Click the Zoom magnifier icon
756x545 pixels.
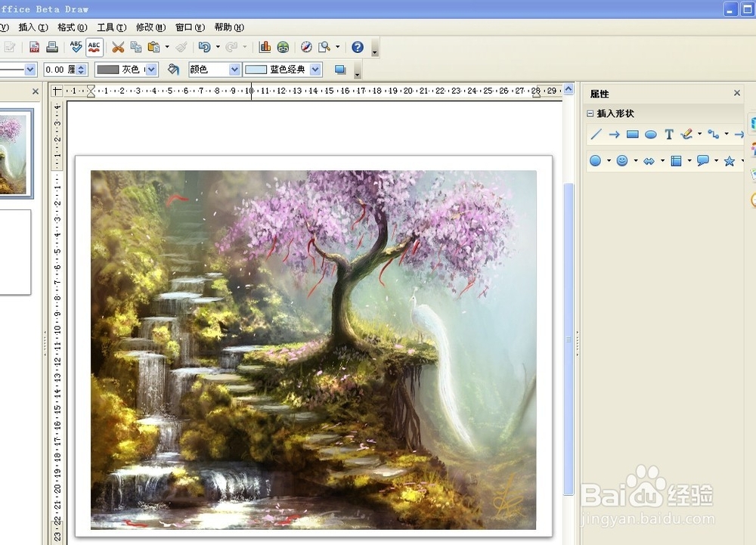coord(324,47)
